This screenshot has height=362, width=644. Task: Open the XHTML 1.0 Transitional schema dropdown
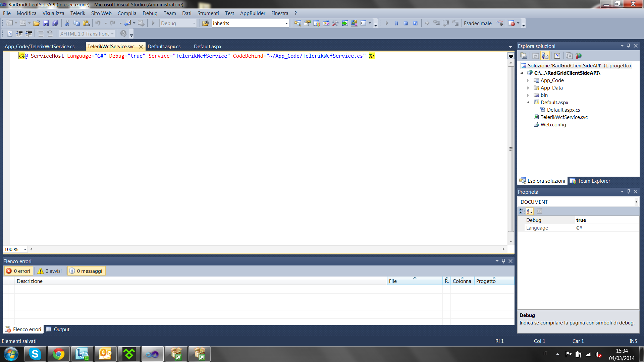(112, 34)
